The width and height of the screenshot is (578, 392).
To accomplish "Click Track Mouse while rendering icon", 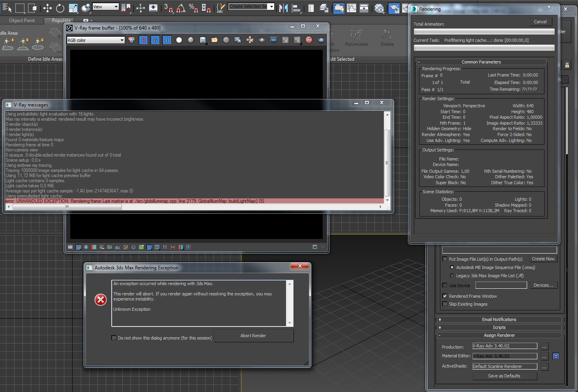I will click(250, 40).
